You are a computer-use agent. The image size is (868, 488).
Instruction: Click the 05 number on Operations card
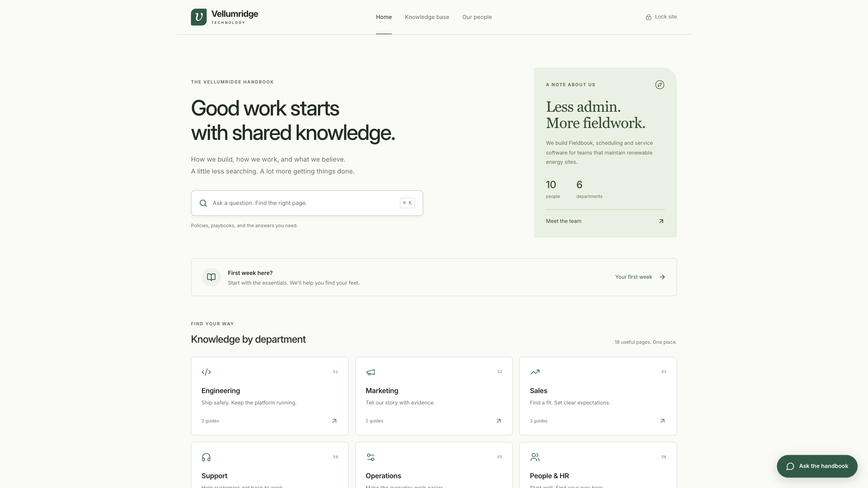499,457
